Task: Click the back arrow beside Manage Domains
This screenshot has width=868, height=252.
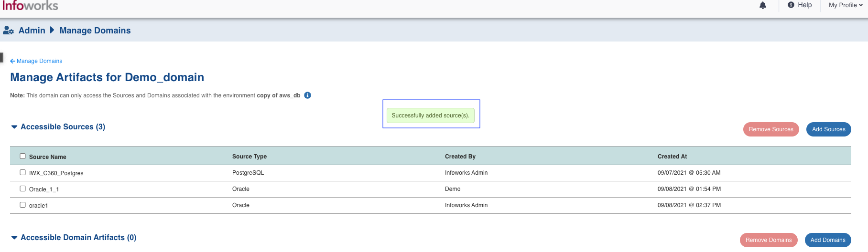Action: click(12, 61)
